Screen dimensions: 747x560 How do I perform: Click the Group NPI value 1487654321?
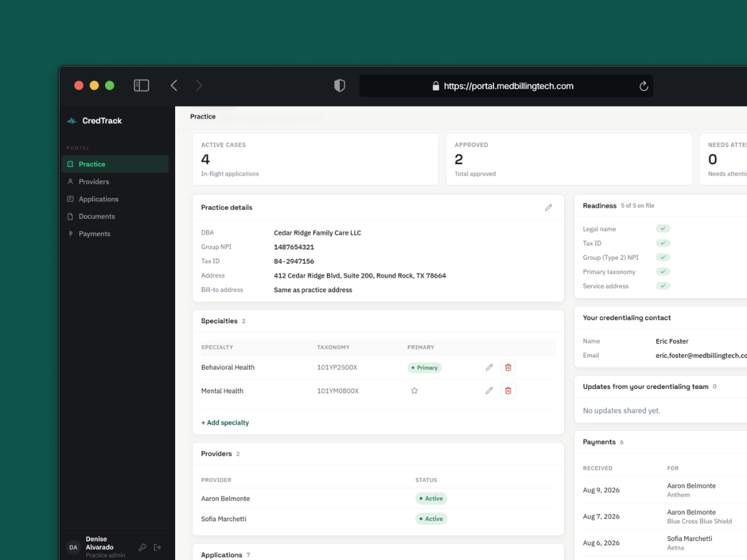pos(294,247)
